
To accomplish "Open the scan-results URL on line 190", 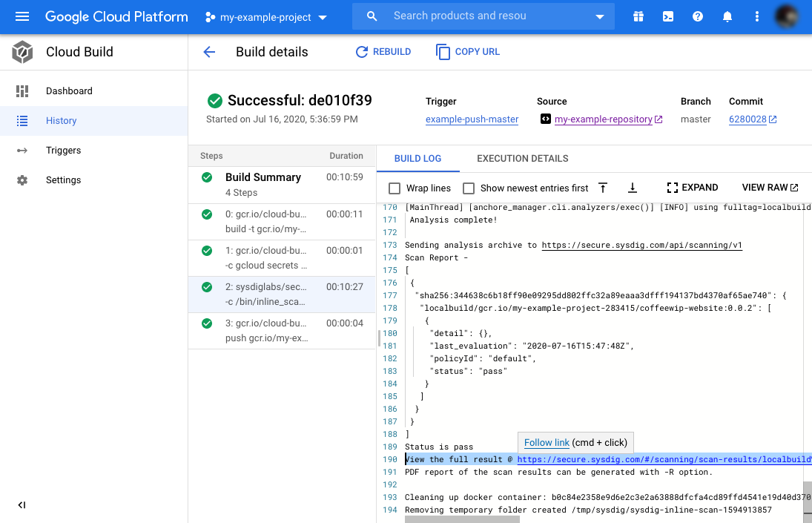I will tap(664, 459).
